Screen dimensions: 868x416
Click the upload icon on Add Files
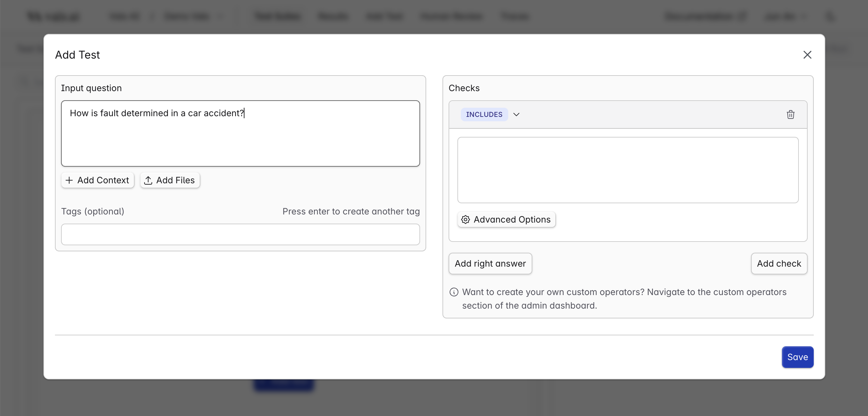point(148,180)
